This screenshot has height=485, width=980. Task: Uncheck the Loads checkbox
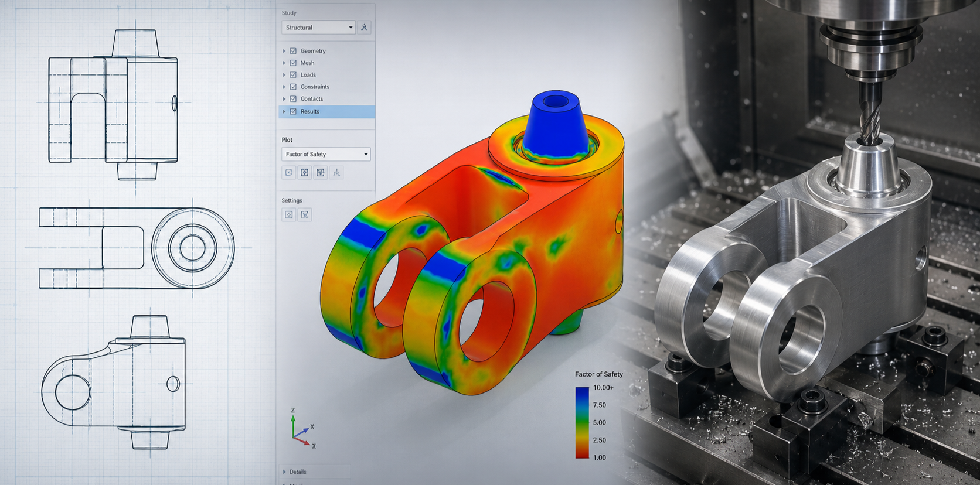coord(294,75)
